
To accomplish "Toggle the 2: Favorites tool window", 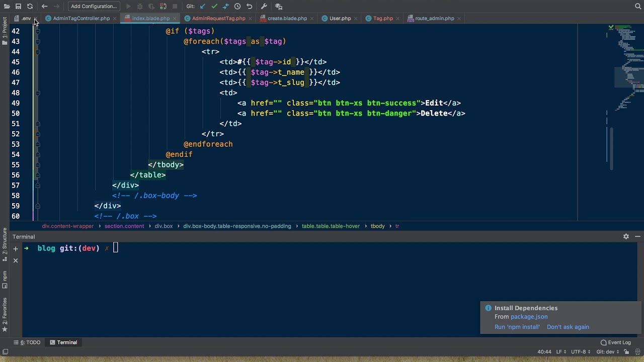I will 5,315.
